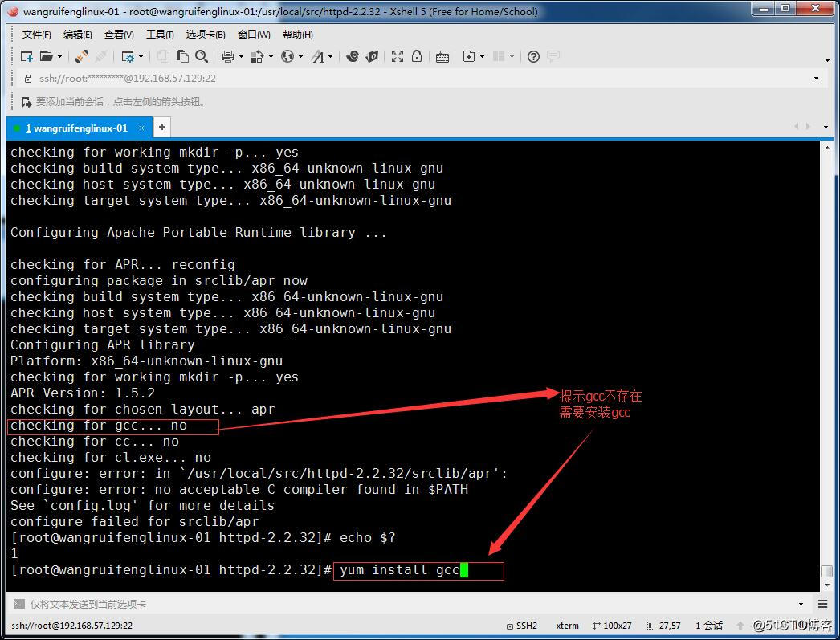Click the compose bar input field
This screenshot has width=840, height=640.
(x=410, y=604)
